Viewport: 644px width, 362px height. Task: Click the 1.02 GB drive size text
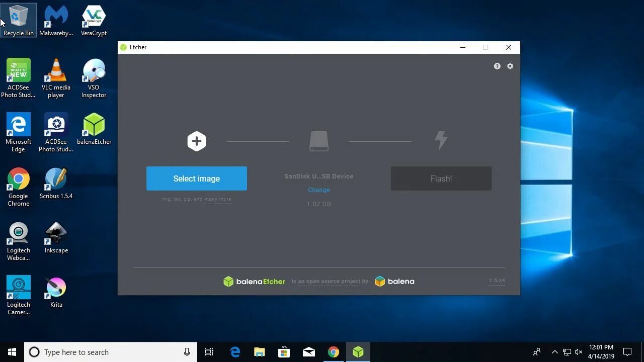tap(319, 204)
